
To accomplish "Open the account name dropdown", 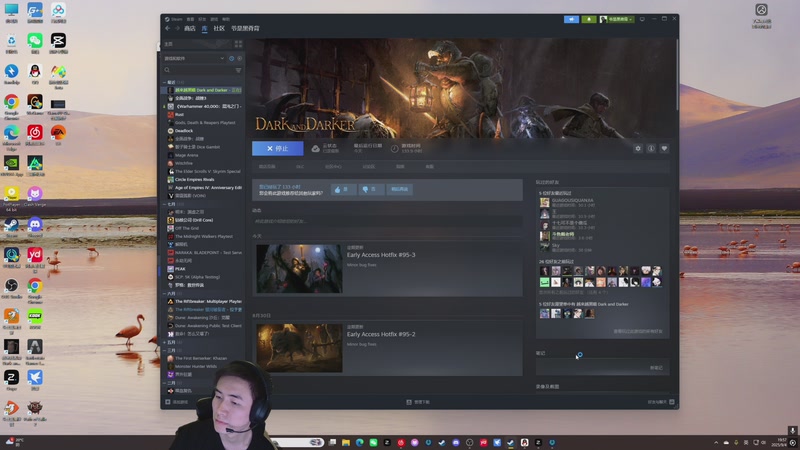I will point(616,19).
